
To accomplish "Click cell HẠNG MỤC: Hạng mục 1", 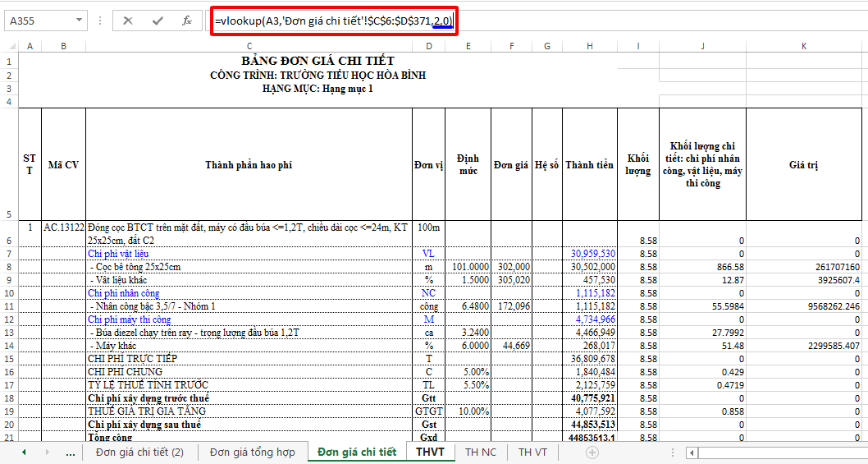I will (318, 88).
